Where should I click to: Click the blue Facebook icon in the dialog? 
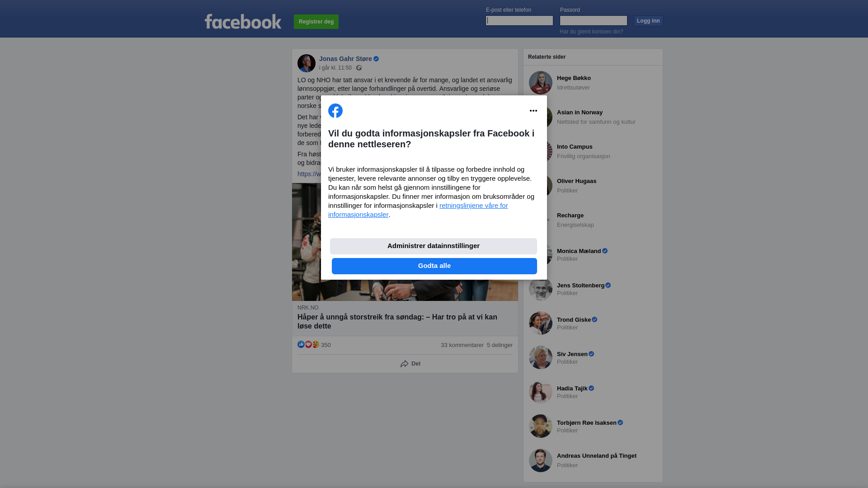(335, 111)
